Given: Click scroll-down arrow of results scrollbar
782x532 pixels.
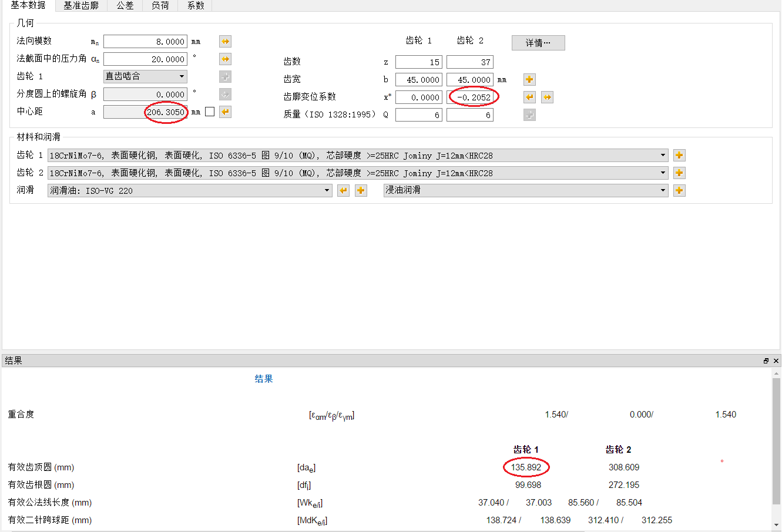Looking at the screenshot, I should [x=777, y=524].
